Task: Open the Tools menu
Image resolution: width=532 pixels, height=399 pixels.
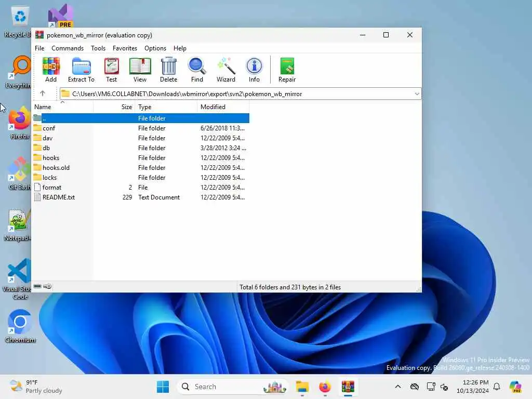Action: pos(98,48)
